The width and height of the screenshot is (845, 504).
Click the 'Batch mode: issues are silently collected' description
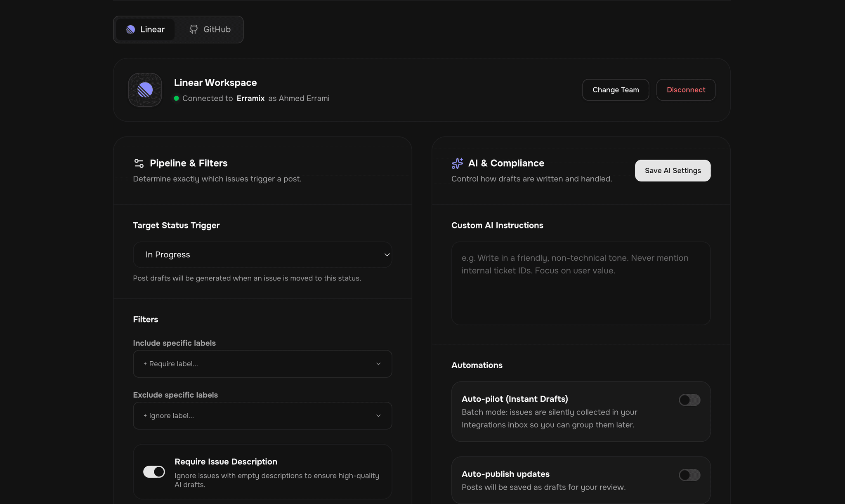pyautogui.click(x=549, y=419)
